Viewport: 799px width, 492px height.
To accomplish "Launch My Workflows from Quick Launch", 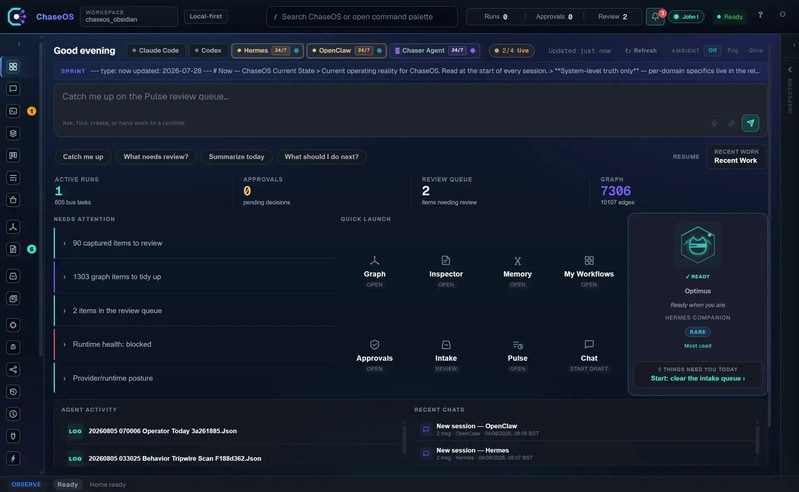I will [589, 271].
